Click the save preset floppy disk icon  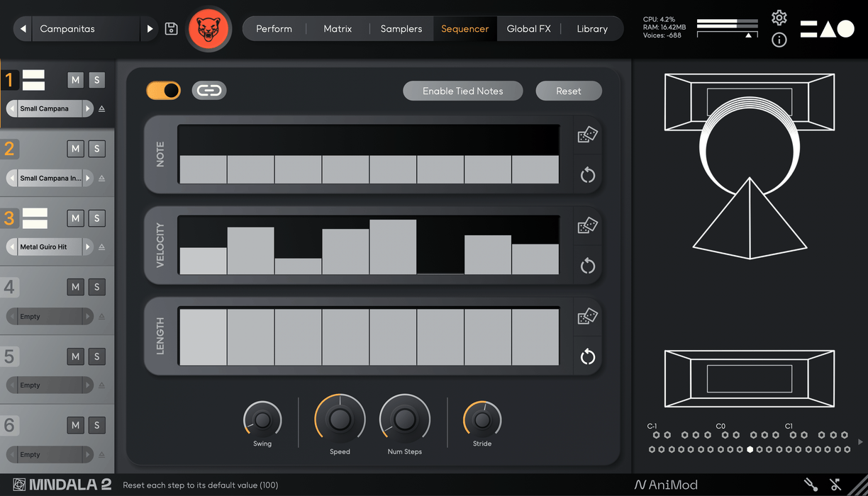coord(171,29)
